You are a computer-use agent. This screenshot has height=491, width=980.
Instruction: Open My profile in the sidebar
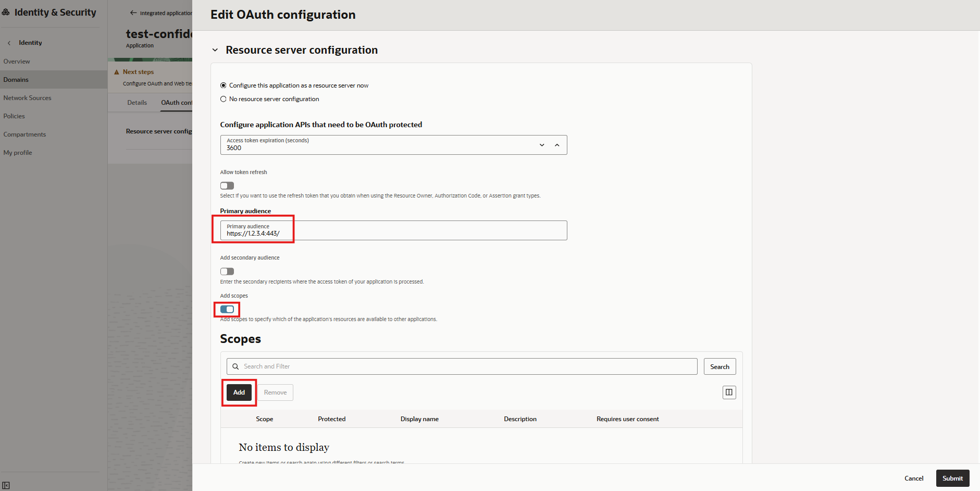[x=18, y=153]
